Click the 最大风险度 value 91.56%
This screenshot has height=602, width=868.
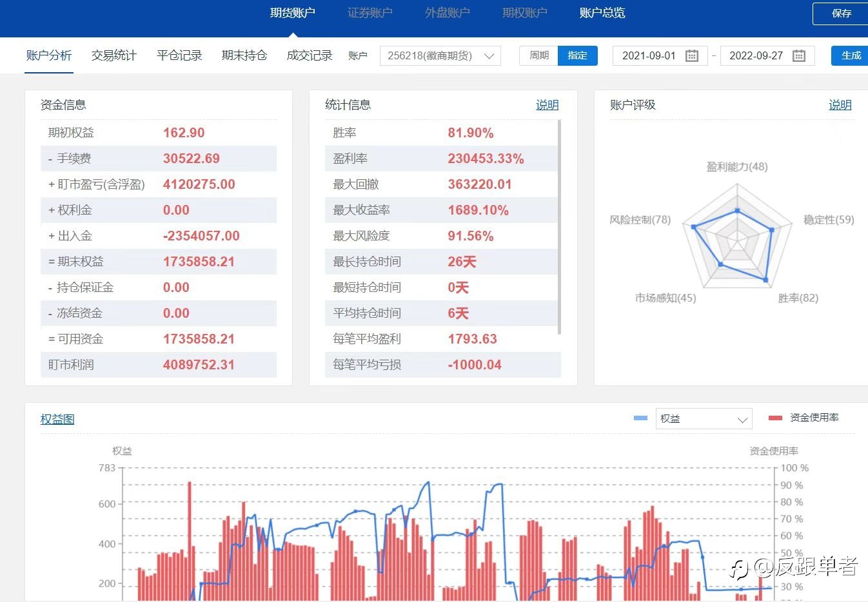coord(471,236)
